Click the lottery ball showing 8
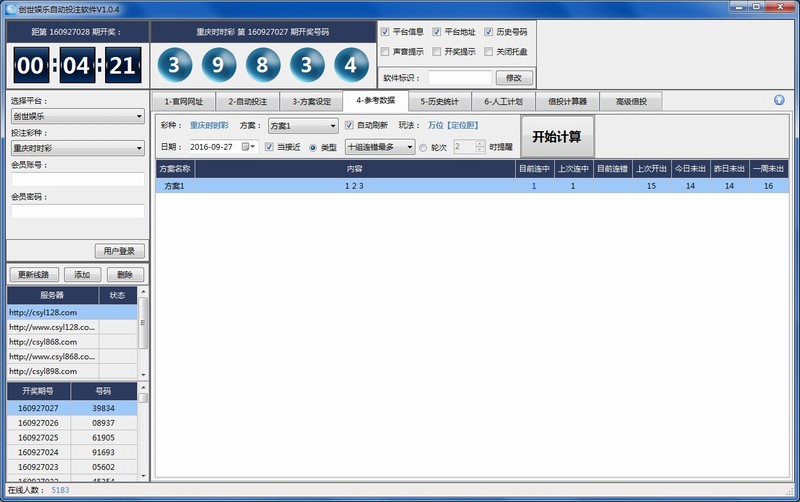Image resolution: width=800 pixels, height=502 pixels. (x=263, y=65)
